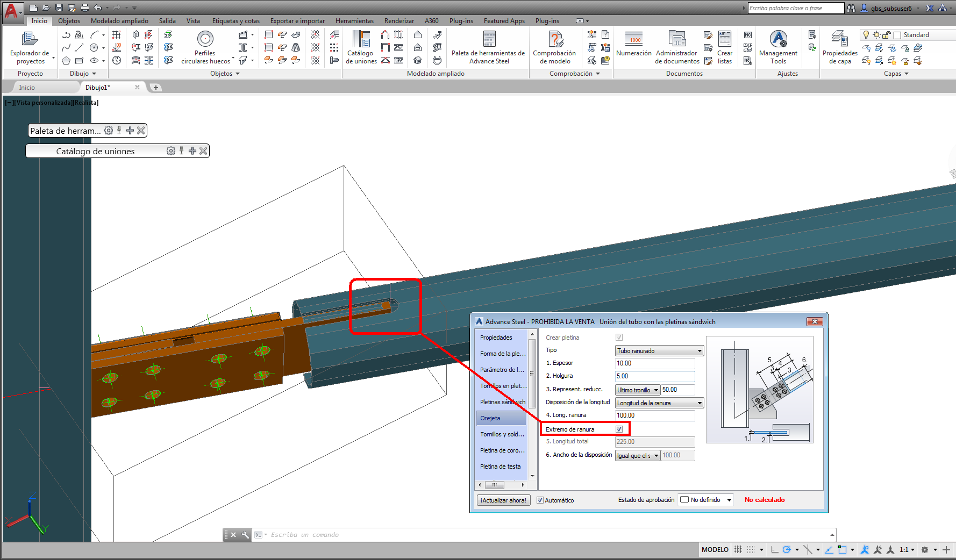Click the Espesor input field

click(655, 363)
